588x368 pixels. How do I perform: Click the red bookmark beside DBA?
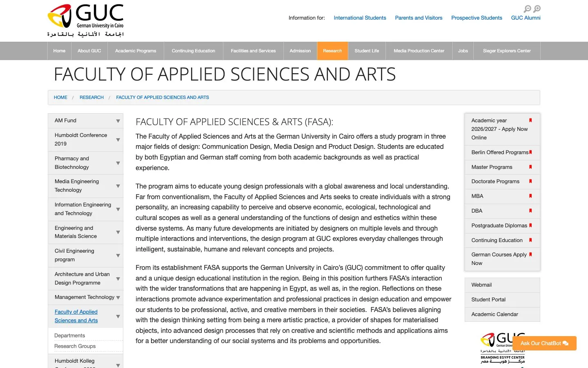(530, 211)
